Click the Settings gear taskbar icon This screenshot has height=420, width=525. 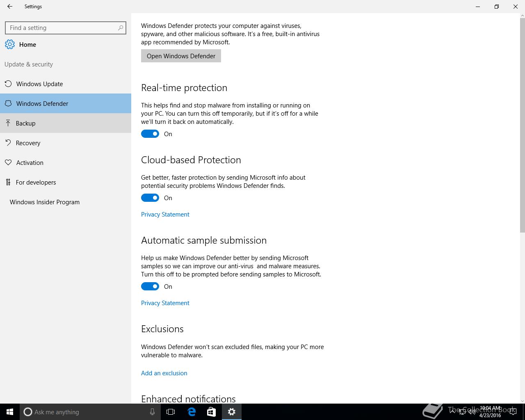pyautogui.click(x=232, y=412)
